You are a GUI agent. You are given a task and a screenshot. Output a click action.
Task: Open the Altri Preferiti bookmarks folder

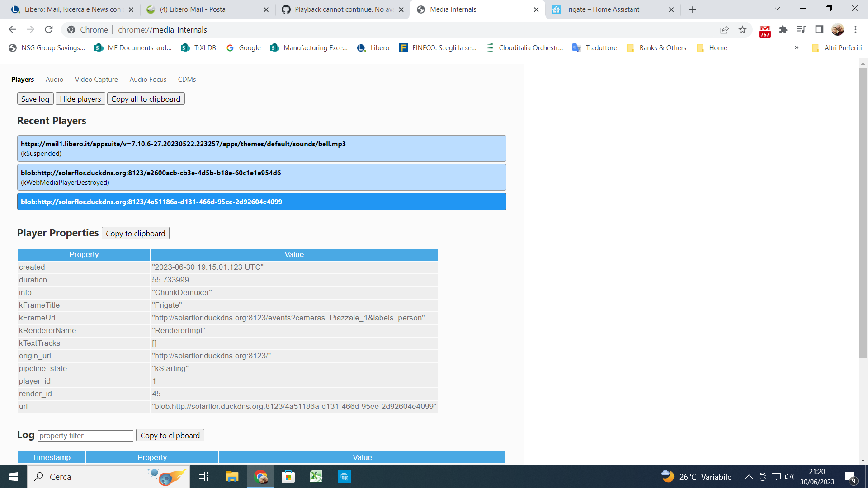[837, 47]
